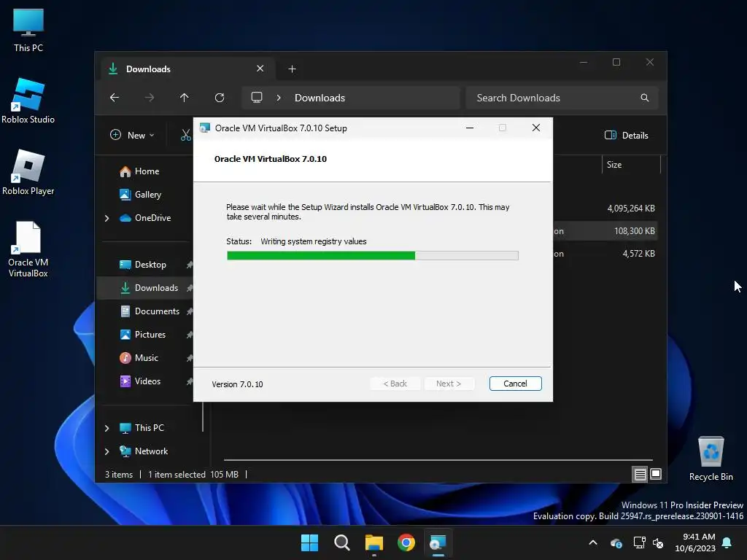Viewport: 747px width, 560px height.
Task: Refresh the Downloads folder
Action: pyautogui.click(x=220, y=98)
